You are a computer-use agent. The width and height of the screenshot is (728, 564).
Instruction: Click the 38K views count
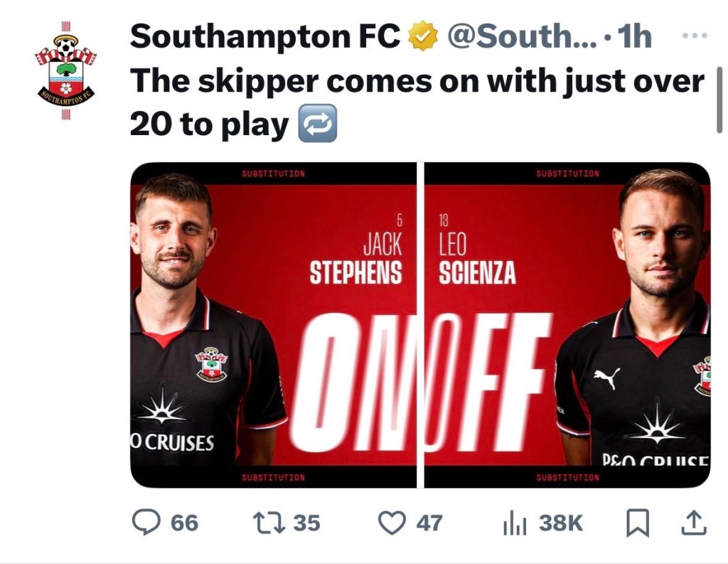pos(560,523)
